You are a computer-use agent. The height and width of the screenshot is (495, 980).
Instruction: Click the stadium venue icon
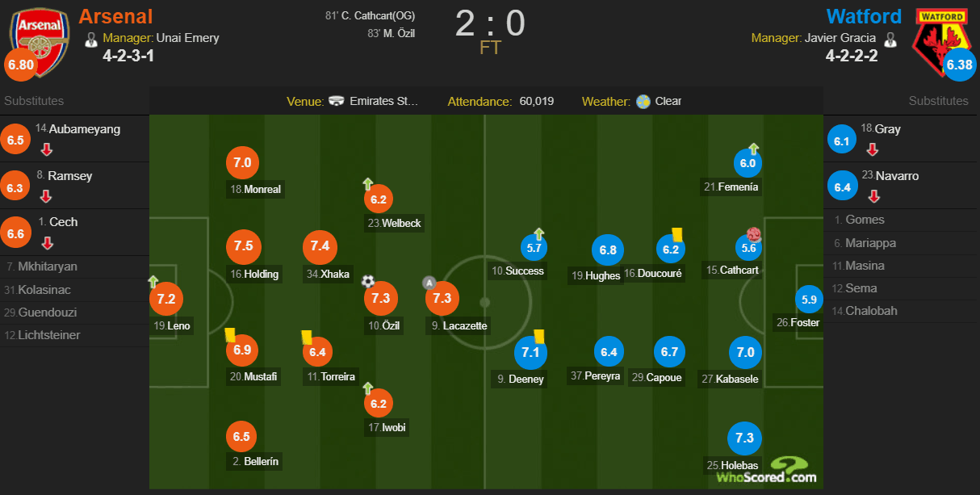[337, 102]
